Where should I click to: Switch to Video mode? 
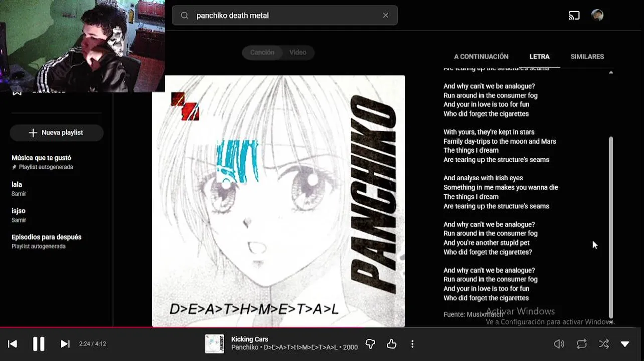pos(298,52)
